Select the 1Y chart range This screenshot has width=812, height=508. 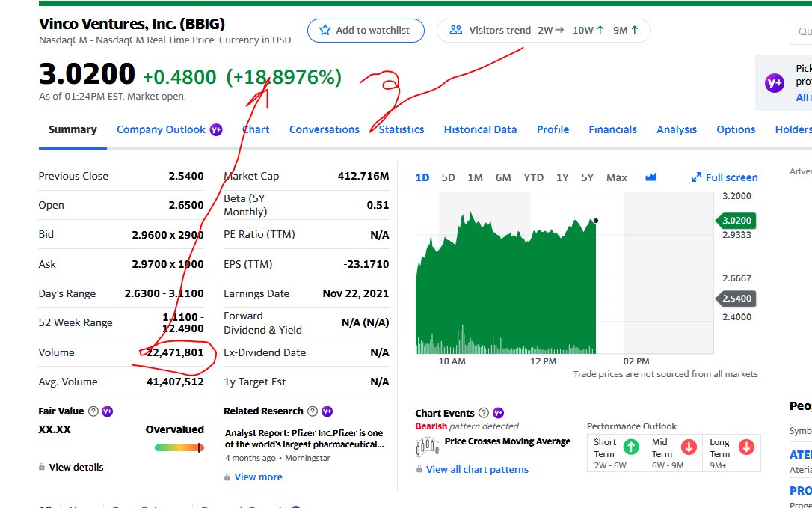click(562, 177)
